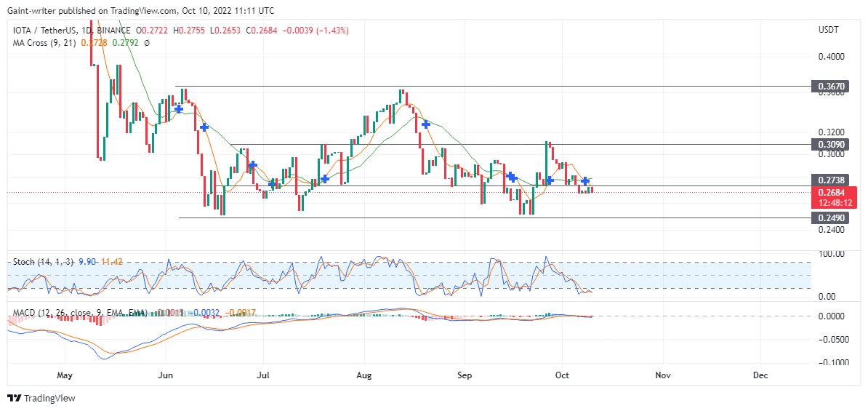Click the Dec label on time axis
The image size is (868, 411).
[760, 375]
